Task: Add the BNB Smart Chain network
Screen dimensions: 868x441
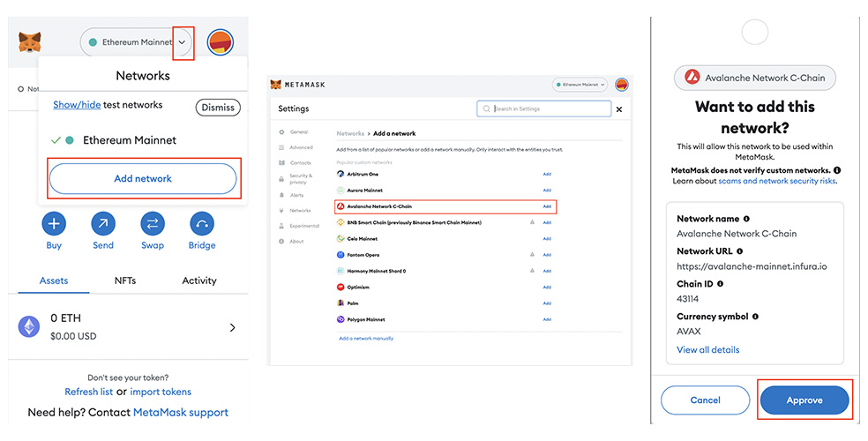Action: coord(547,222)
